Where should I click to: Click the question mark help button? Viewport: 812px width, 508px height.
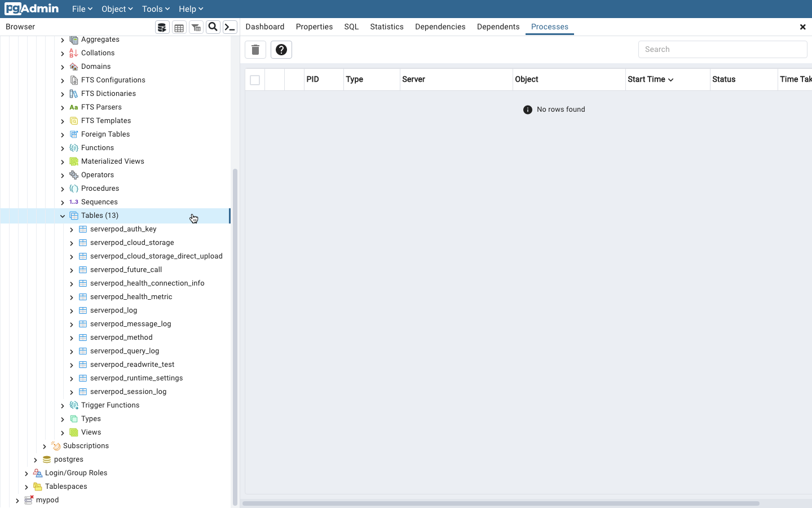click(281, 50)
